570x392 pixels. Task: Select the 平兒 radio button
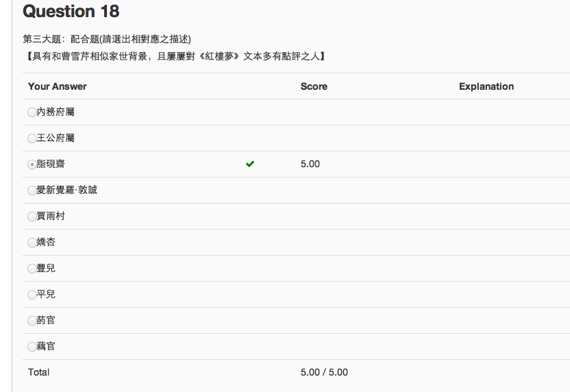click(32, 295)
